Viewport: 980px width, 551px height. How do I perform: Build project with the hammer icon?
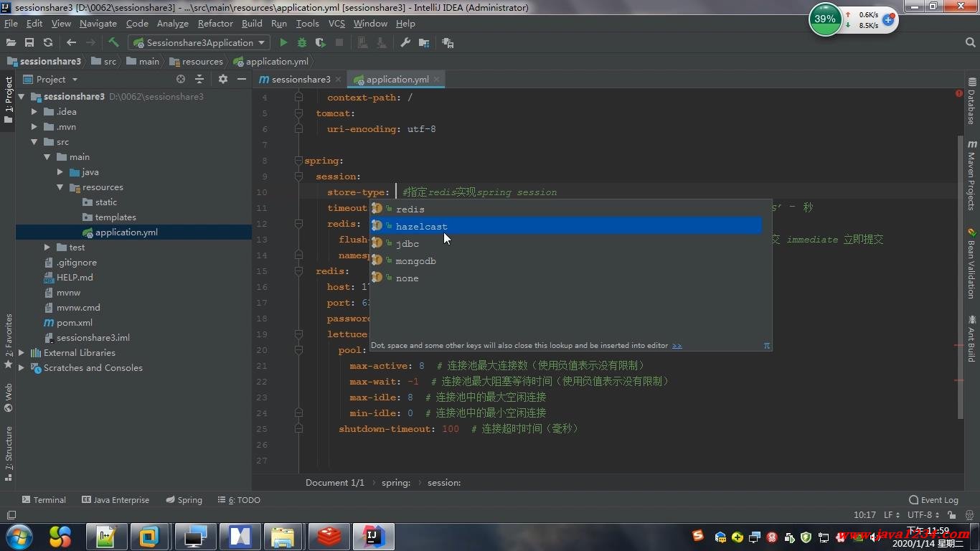click(x=113, y=42)
